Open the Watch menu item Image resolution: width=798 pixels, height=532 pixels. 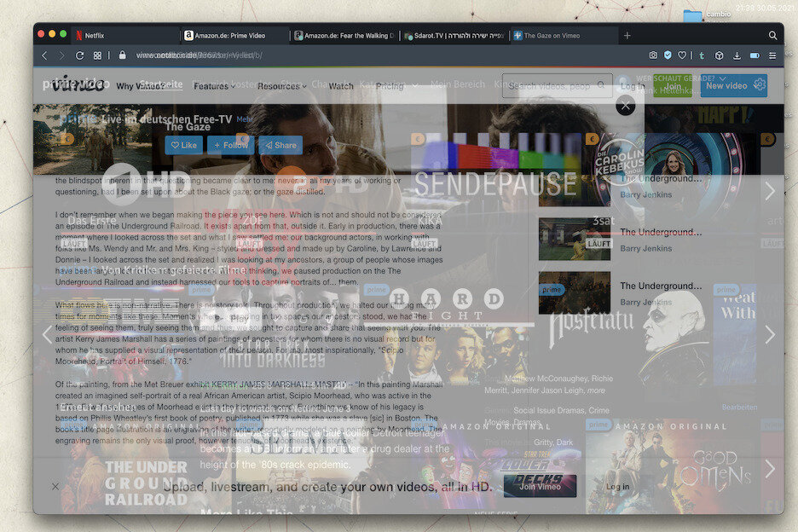tap(341, 86)
